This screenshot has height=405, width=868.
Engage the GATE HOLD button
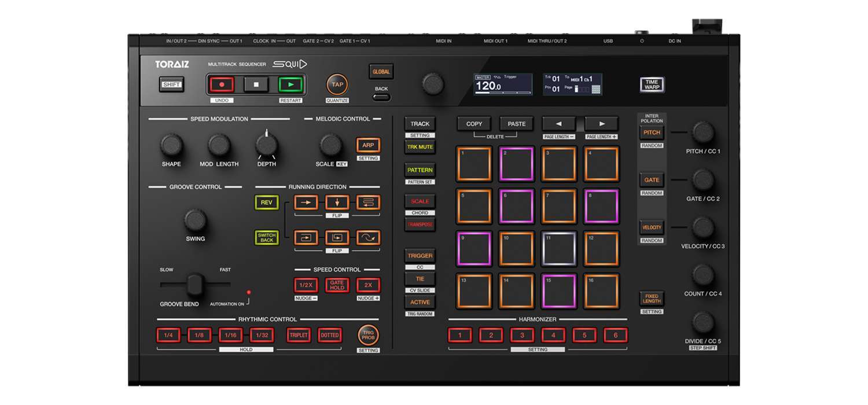(x=337, y=285)
